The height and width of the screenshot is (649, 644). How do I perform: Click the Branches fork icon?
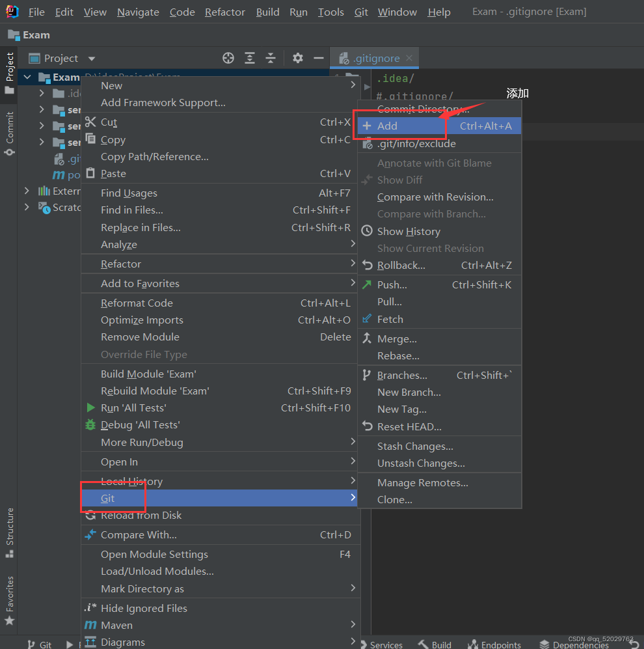point(367,375)
